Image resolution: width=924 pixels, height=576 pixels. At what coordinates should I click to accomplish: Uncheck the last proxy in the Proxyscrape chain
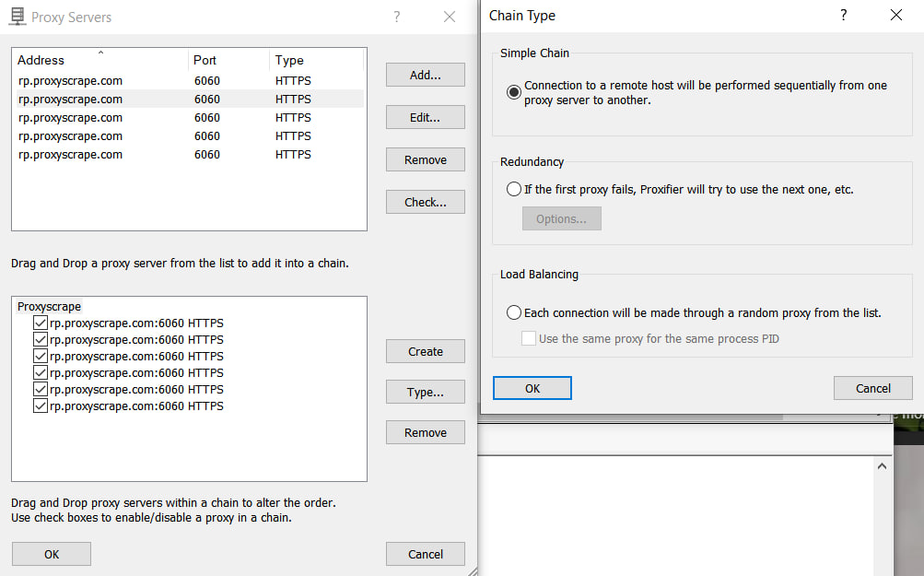click(40, 406)
